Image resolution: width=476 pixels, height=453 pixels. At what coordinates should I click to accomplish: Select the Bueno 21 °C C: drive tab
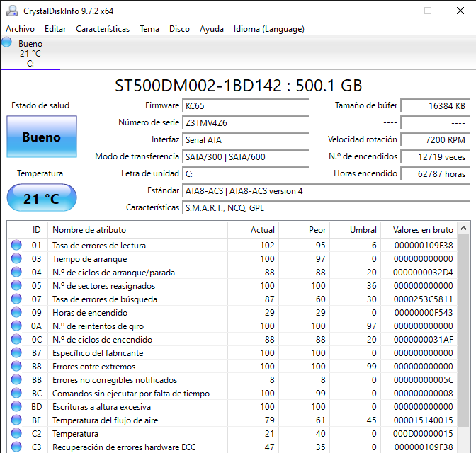coord(30,54)
